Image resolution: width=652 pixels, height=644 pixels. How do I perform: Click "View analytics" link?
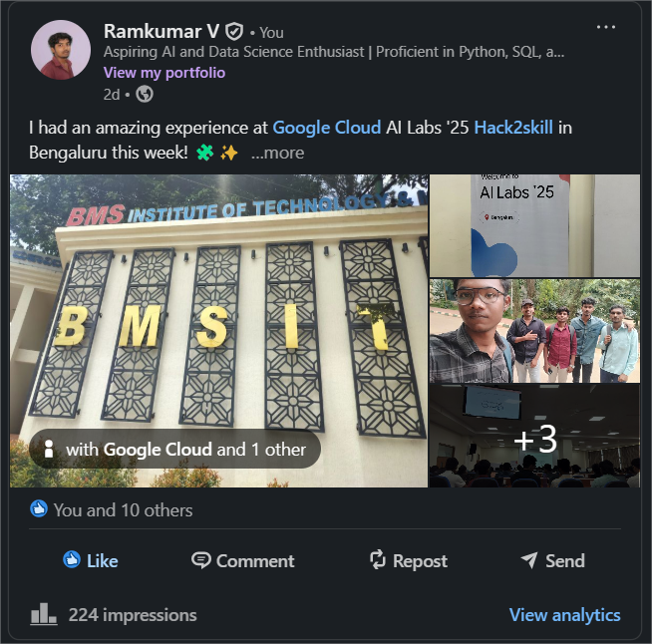[x=564, y=614]
